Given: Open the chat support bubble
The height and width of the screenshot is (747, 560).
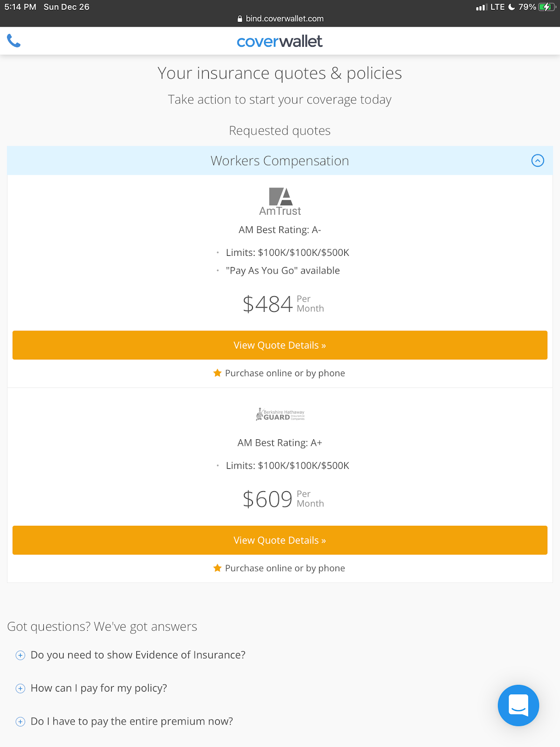Looking at the screenshot, I should (518, 705).
